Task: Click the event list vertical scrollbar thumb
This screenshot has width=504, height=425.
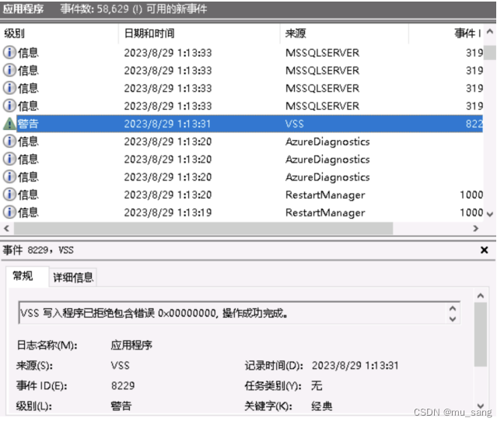Action: (x=490, y=53)
